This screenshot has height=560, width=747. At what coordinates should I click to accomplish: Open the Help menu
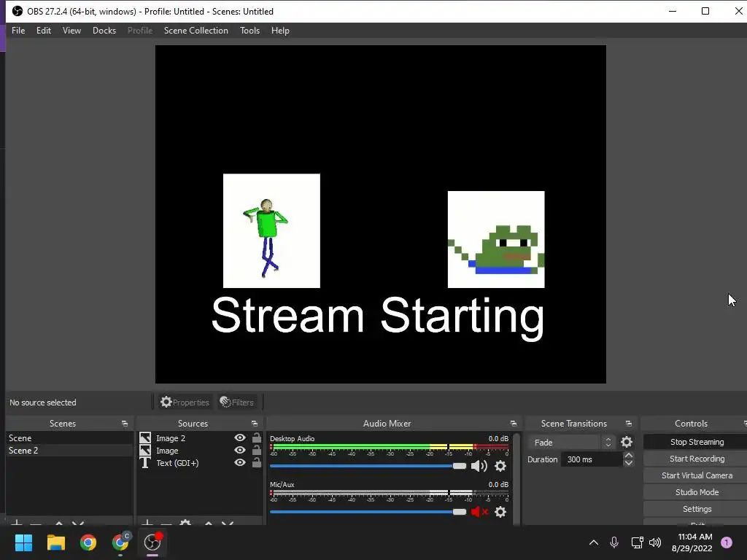point(280,31)
